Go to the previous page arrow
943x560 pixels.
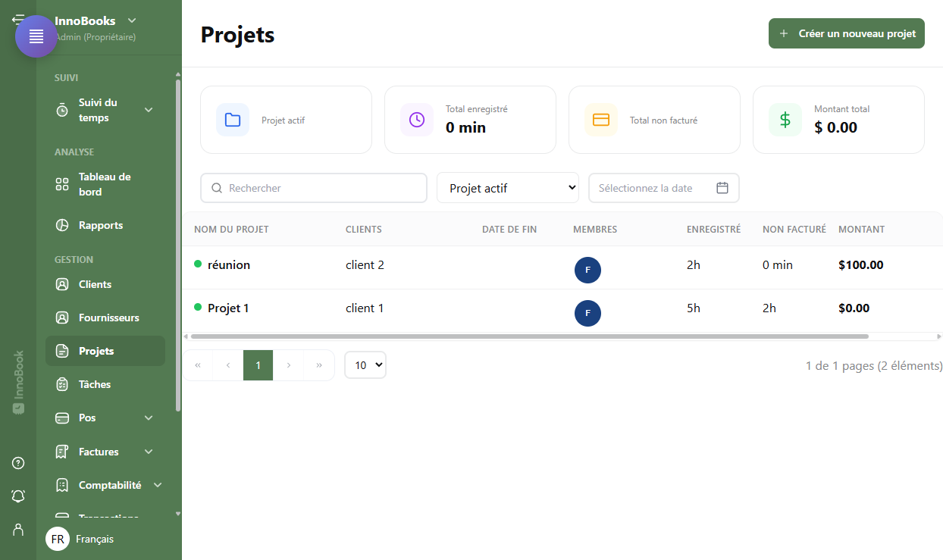(x=227, y=365)
